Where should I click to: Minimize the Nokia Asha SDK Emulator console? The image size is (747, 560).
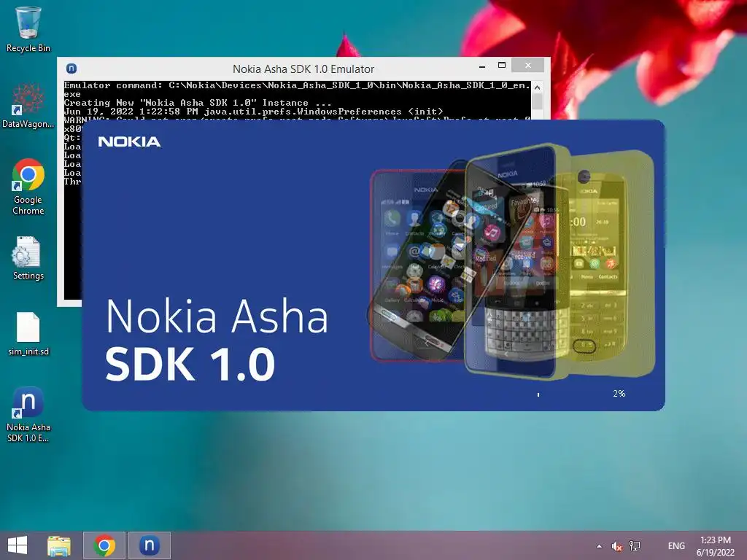point(482,66)
